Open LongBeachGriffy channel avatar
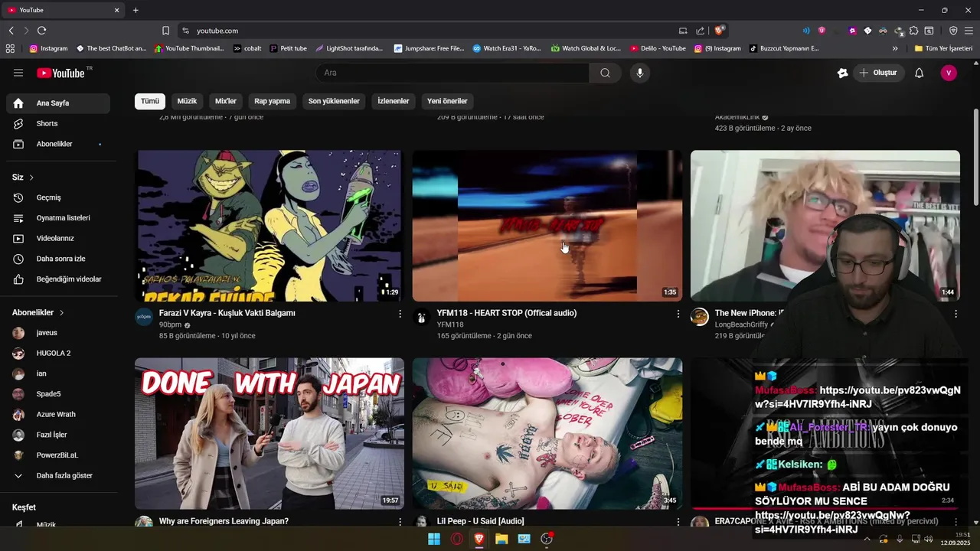 [x=700, y=317]
